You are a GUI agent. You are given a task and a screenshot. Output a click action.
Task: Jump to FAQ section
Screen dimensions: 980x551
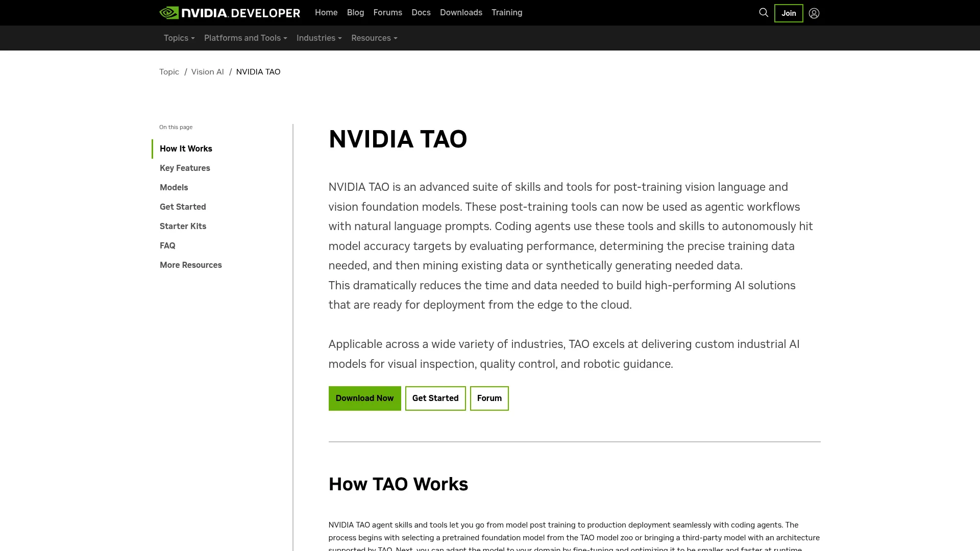coord(167,246)
